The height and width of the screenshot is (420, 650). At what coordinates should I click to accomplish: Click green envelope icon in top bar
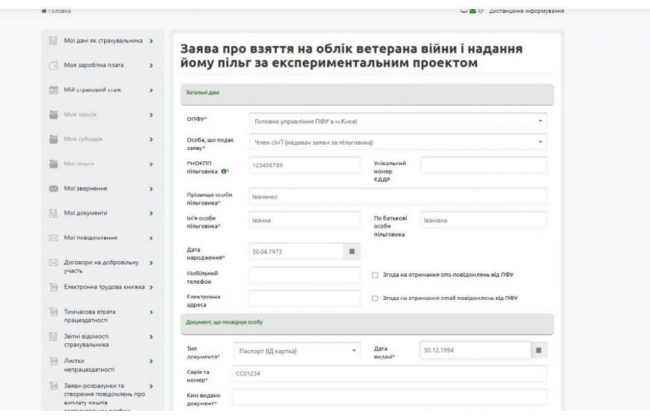[x=473, y=11]
